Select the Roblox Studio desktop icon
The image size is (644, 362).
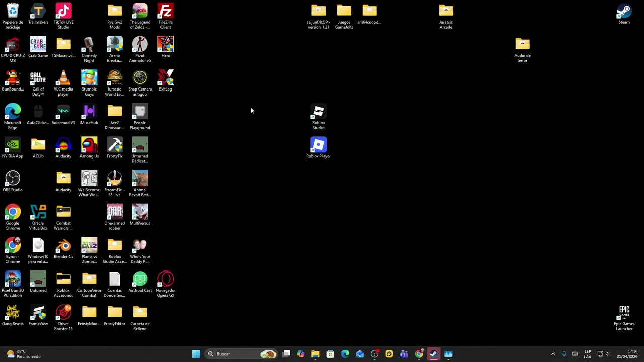pos(318,117)
